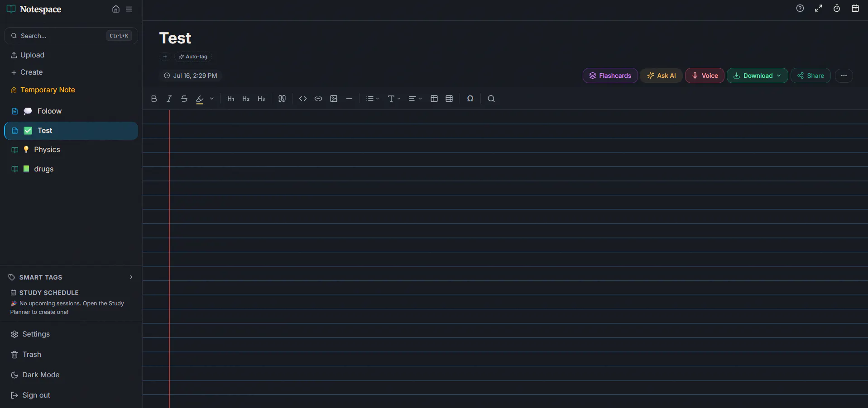Open Trash
Screen dimensions: 868x408
pyautogui.click(x=26, y=355)
